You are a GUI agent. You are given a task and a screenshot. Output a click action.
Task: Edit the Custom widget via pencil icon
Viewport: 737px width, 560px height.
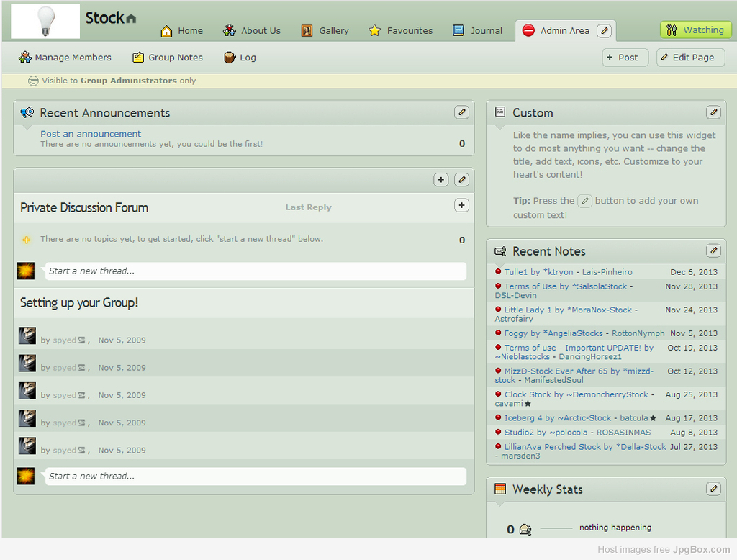click(713, 112)
